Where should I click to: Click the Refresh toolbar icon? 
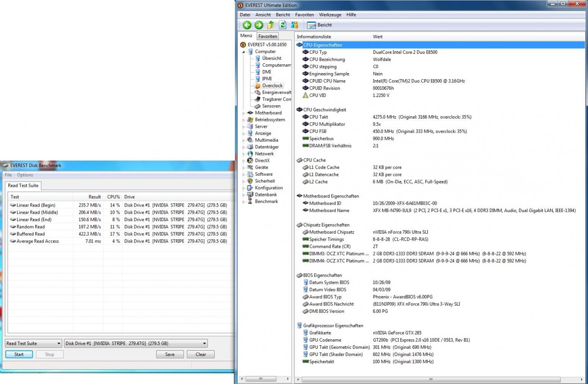click(x=283, y=25)
